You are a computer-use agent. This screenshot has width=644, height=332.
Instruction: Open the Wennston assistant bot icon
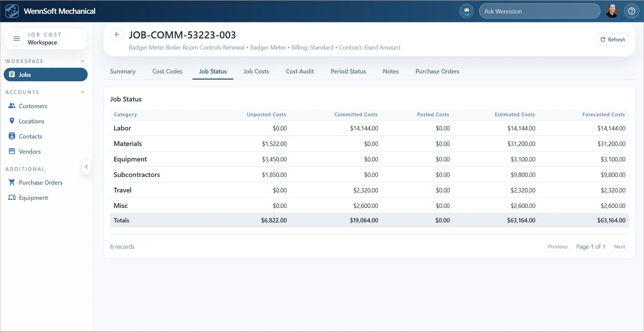pos(466,11)
